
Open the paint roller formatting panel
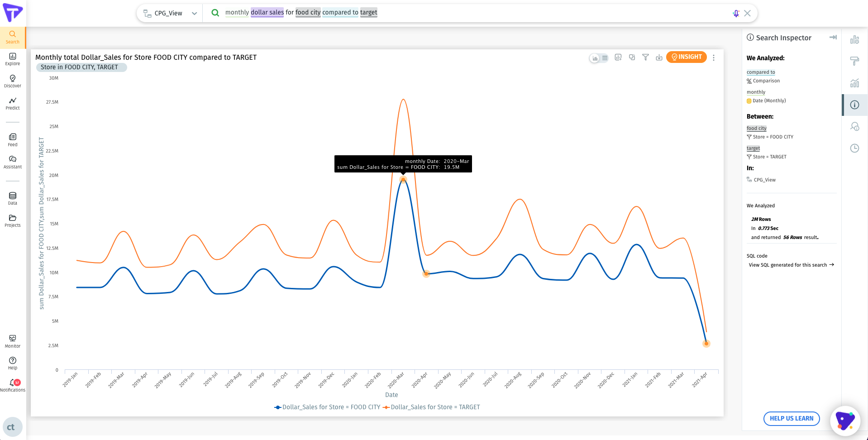(x=854, y=61)
